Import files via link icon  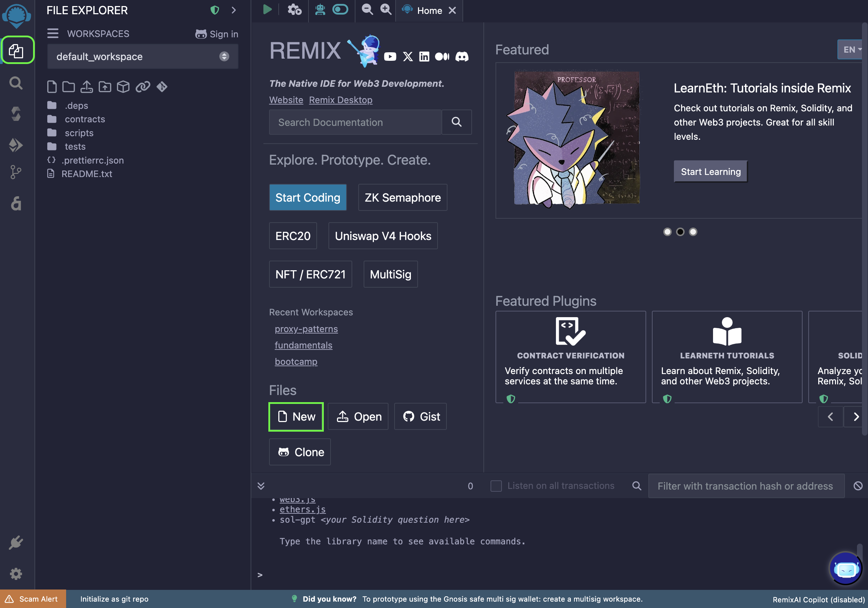click(x=143, y=87)
